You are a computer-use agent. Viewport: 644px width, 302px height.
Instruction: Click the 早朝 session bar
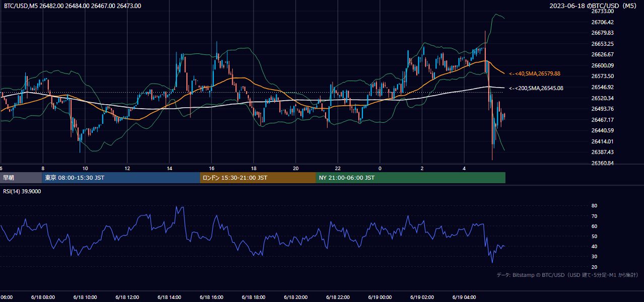tap(21, 178)
